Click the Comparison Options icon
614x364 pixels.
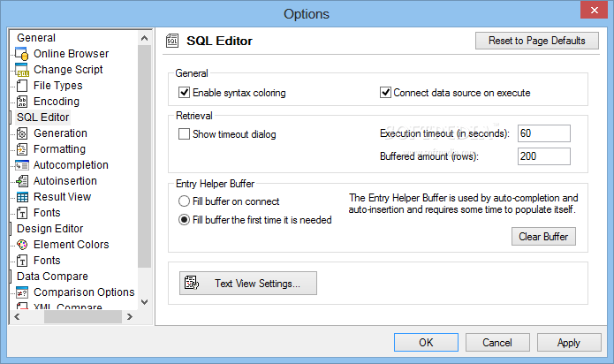tap(22, 292)
